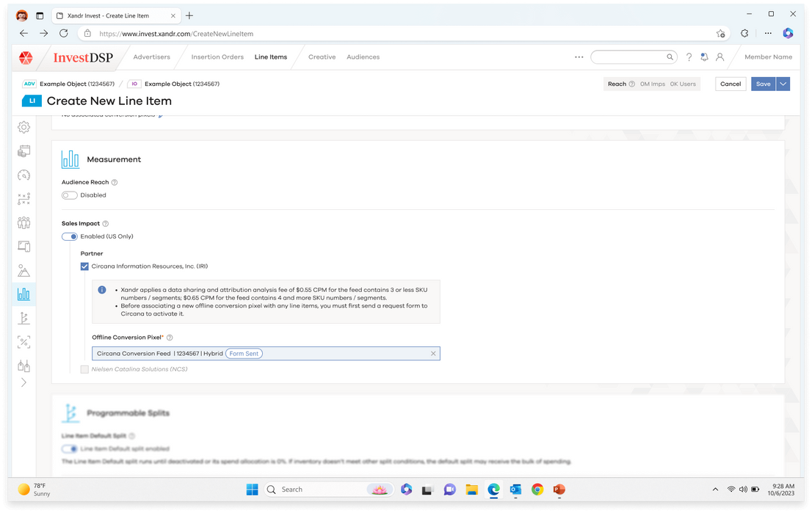
Task: Open insertion order Example Object breadcrumb link
Action: coord(182,84)
